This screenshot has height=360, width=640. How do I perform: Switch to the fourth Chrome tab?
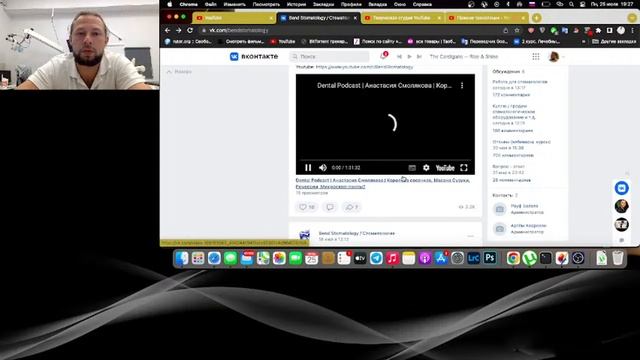[x=486, y=18]
